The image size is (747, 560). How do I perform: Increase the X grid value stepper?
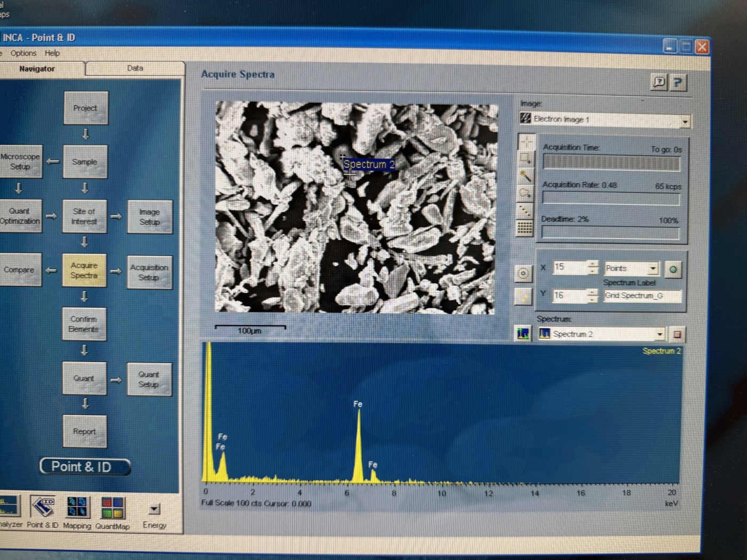593,263
